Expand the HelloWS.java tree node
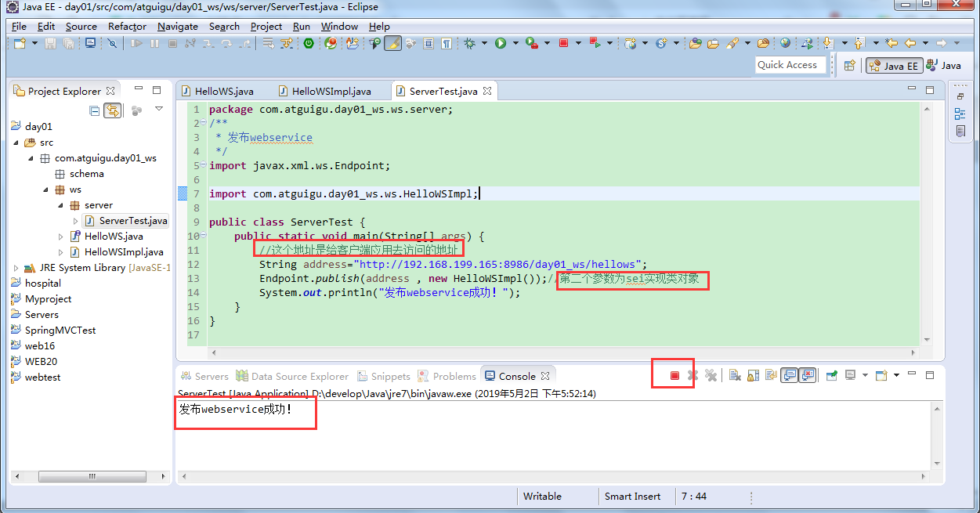 click(61, 237)
